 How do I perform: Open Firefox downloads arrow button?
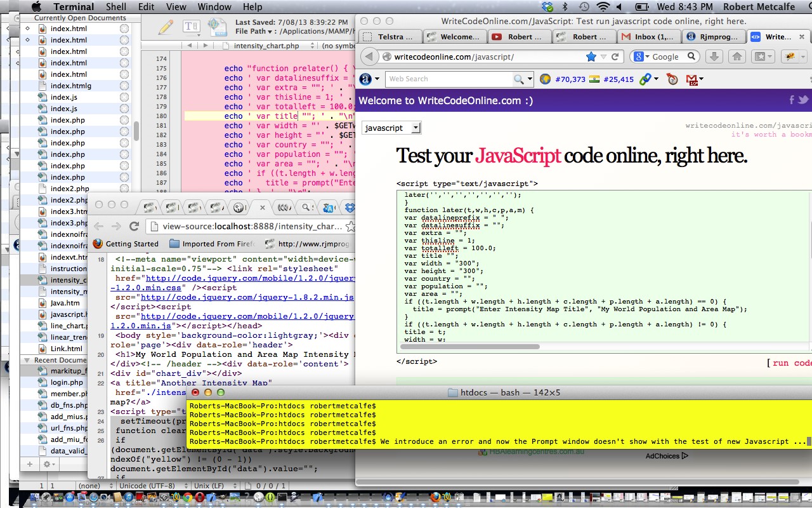tap(714, 57)
